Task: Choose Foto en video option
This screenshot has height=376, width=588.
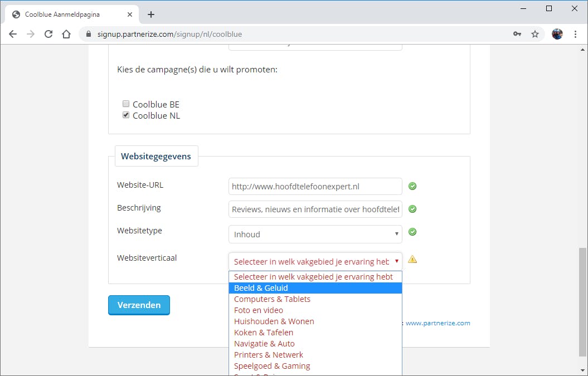Action: [315, 310]
